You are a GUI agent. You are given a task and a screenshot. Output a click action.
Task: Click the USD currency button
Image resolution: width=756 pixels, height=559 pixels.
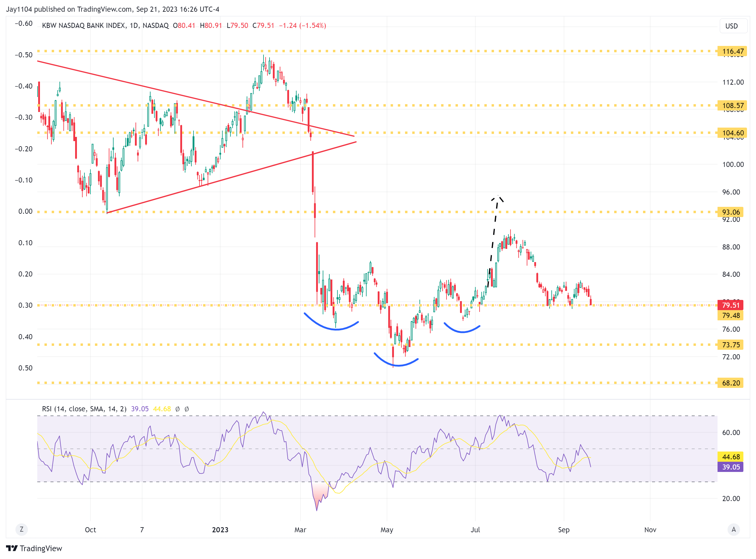(x=733, y=26)
